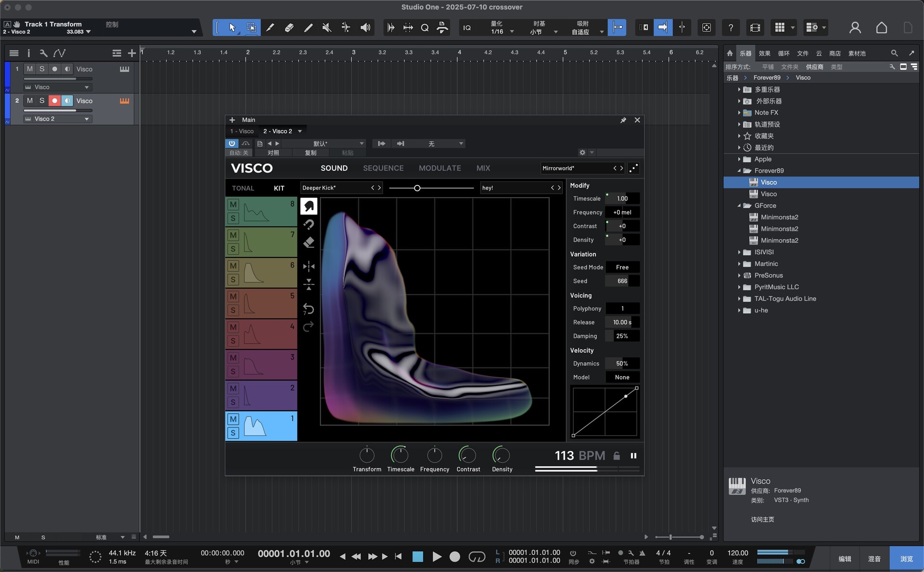The width and height of the screenshot is (924, 572).
Task: Open track 2 instrument dropdown Visco 2
Action: 57,119
